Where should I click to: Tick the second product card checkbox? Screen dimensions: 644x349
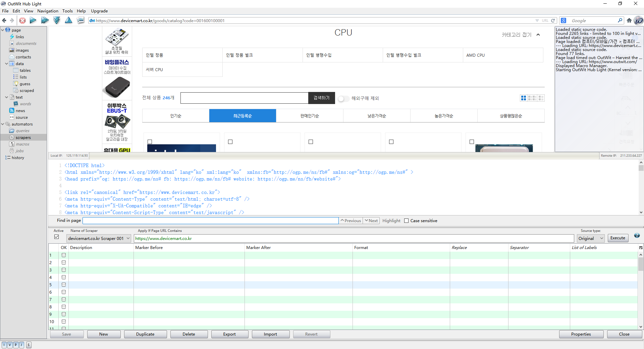230,142
